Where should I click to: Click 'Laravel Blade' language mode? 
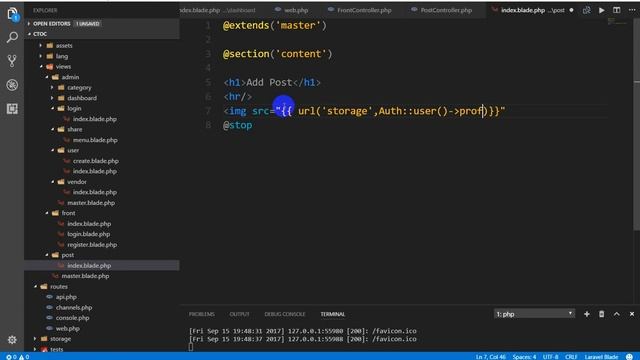point(601,357)
